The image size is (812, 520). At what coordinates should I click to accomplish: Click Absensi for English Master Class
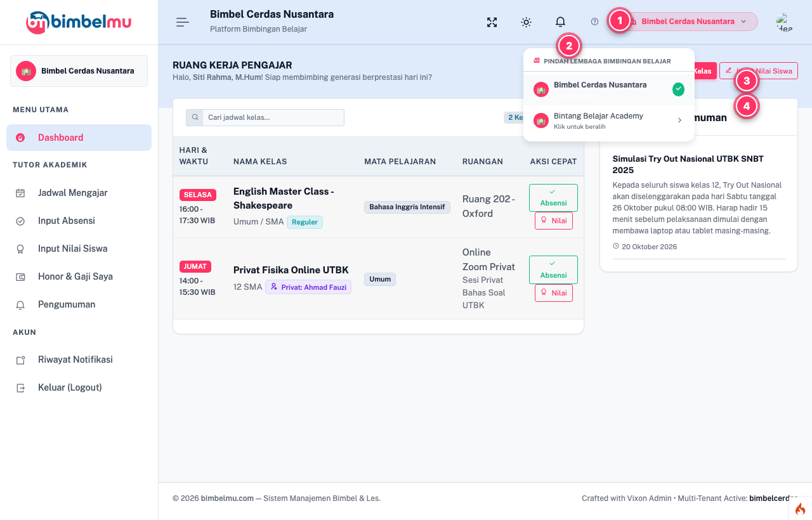click(x=553, y=198)
